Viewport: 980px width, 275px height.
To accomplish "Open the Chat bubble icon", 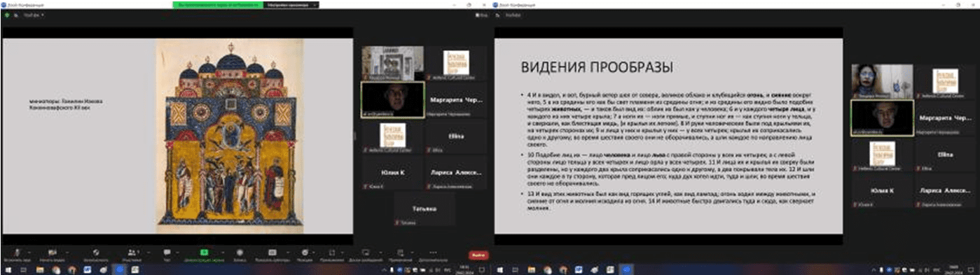I will tap(167, 252).
